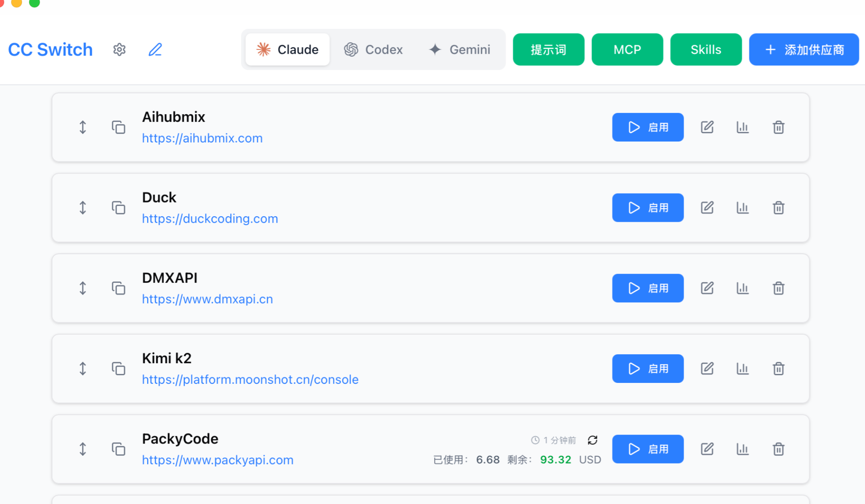The image size is (865, 504).
Task: Copy the Kimi k2 provider entry
Action: coord(118,368)
